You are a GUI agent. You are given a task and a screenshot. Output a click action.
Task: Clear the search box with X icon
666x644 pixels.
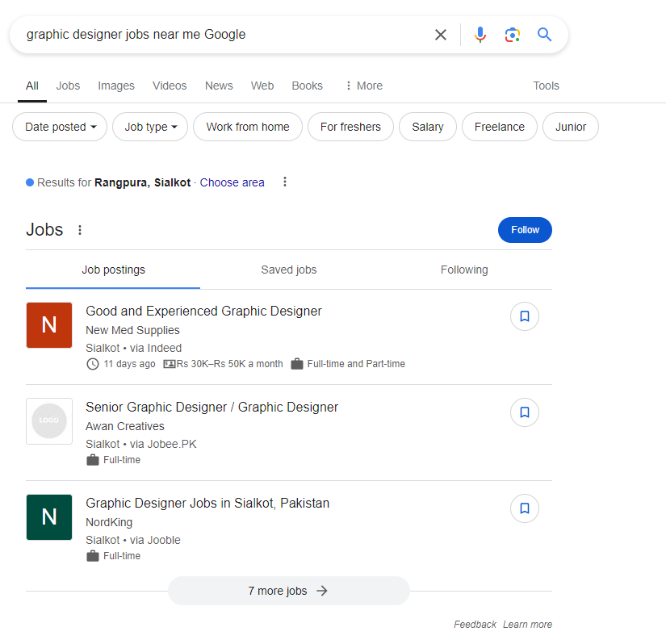click(x=441, y=35)
